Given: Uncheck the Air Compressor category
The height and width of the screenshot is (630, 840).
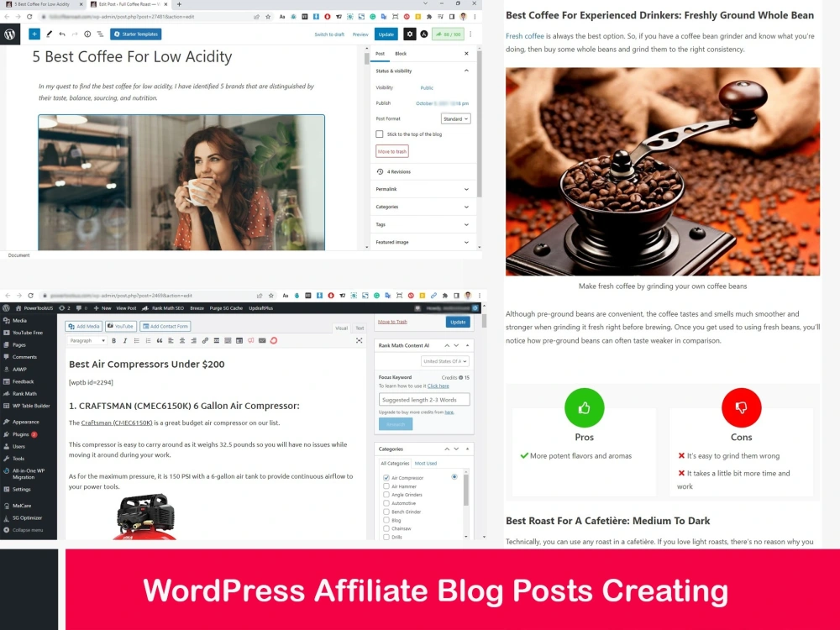Looking at the screenshot, I should 386,477.
